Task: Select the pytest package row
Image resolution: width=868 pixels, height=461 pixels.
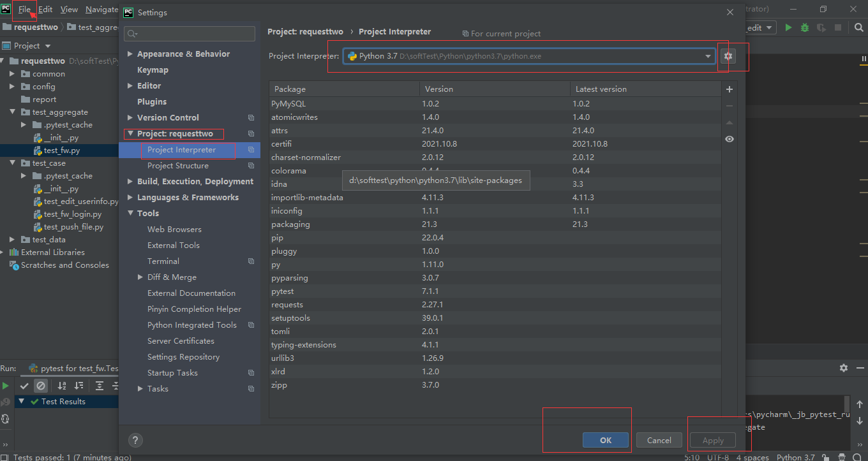Action: pyautogui.click(x=495, y=291)
